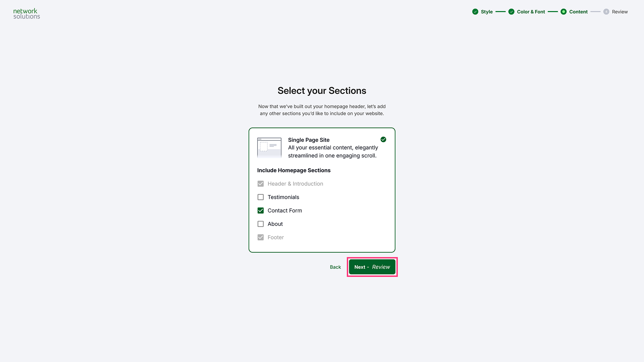The image size is (644, 362).
Task: Click the Color & Font step checkmark icon
Action: [511, 12]
